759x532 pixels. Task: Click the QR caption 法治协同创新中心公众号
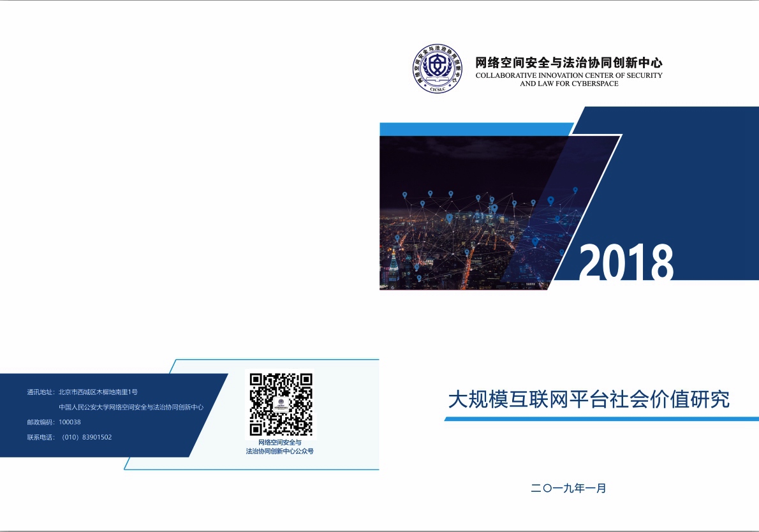click(x=280, y=451)
